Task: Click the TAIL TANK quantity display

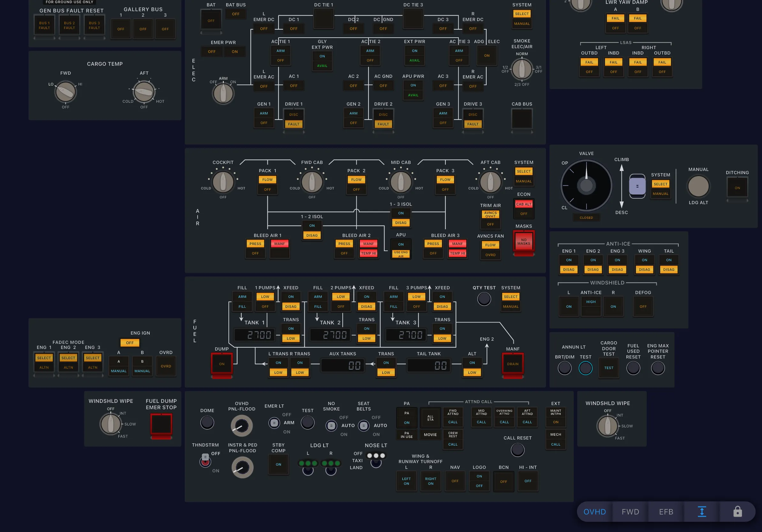Action: point(429,366)
